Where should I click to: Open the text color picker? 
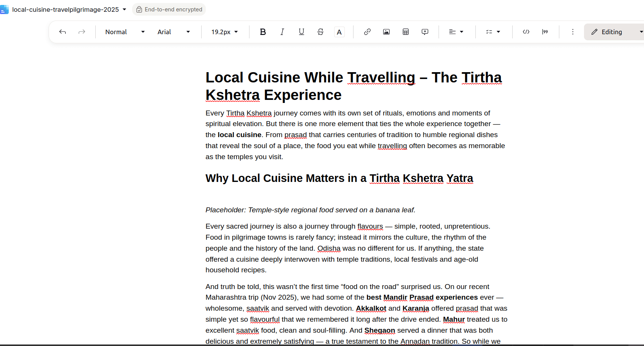[339, 32]
